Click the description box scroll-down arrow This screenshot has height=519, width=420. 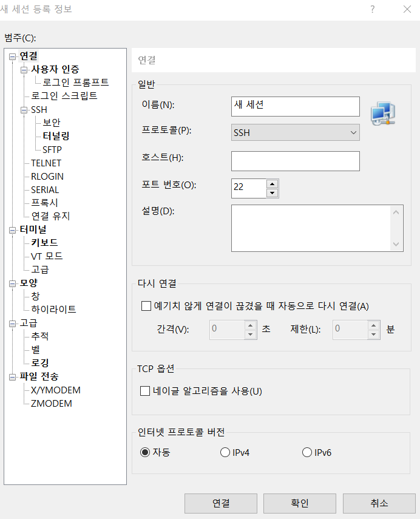tap(396, 244)
